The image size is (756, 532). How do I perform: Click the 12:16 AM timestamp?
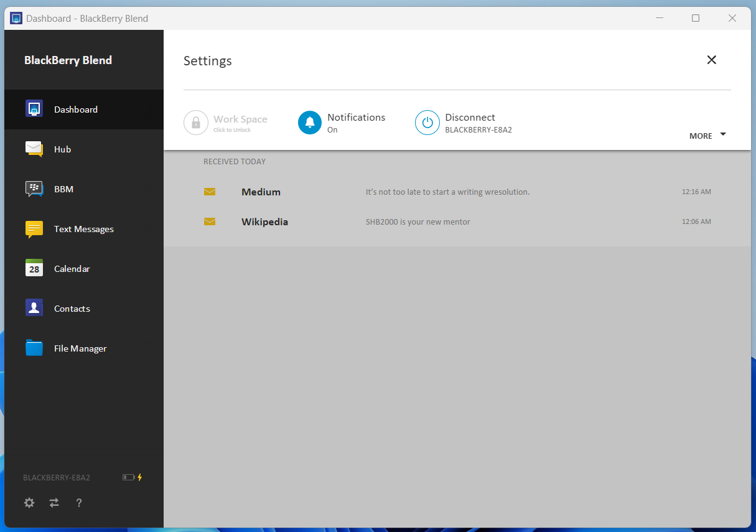click(x=696, y=192)
